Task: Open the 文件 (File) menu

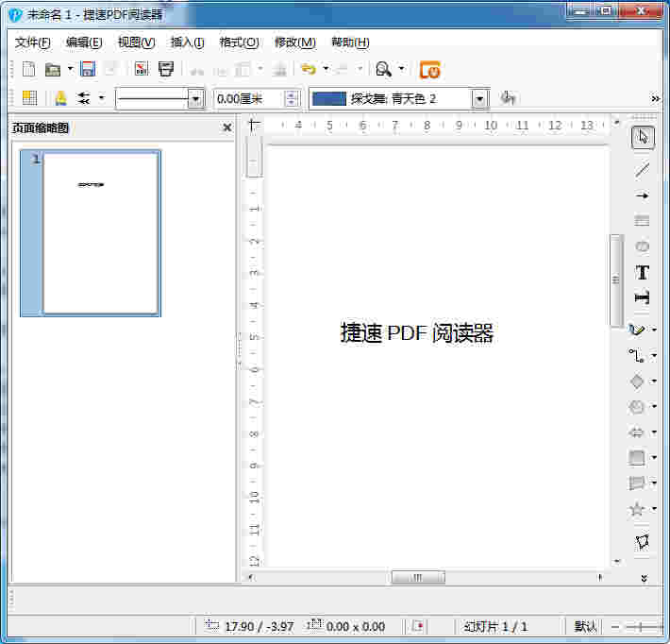Action: [33, 42]
